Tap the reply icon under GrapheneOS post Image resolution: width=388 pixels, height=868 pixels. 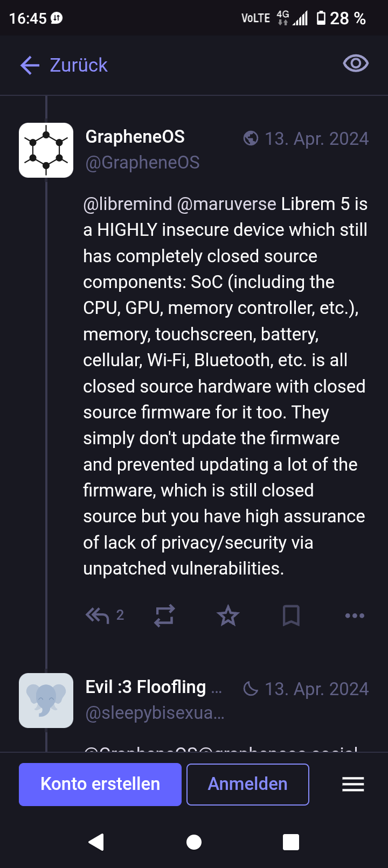point(98,615)
